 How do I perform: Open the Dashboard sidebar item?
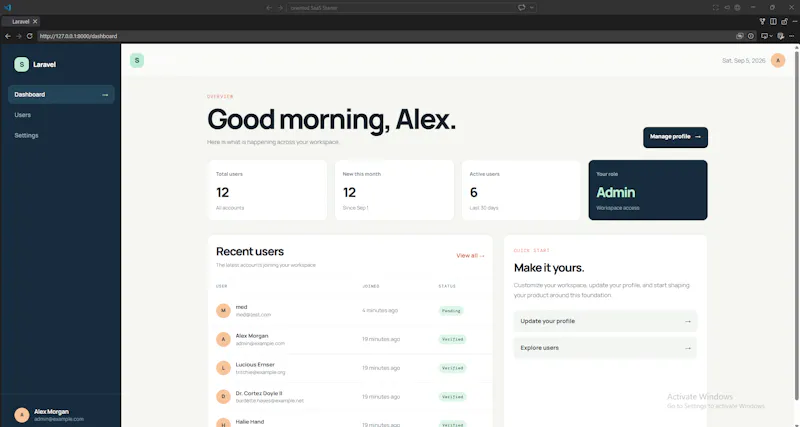click(x=61, y=94)
